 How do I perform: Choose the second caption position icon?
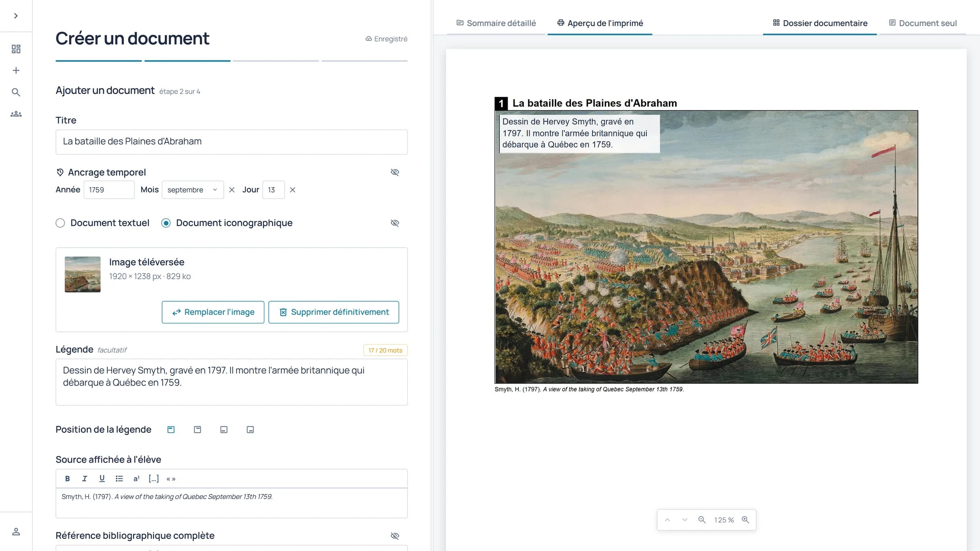click(197, 430)
